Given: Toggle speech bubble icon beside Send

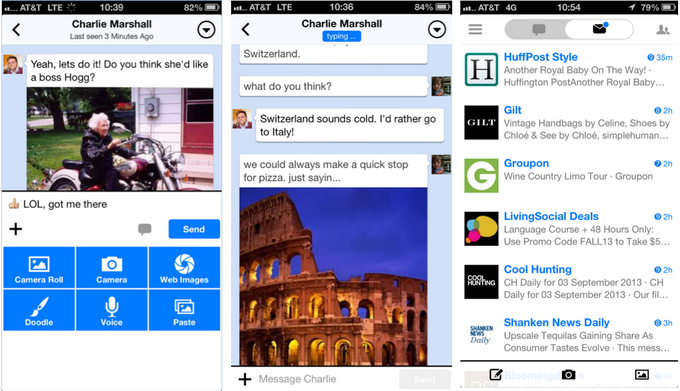Looking at the screenshot, I should pos(144,229).
